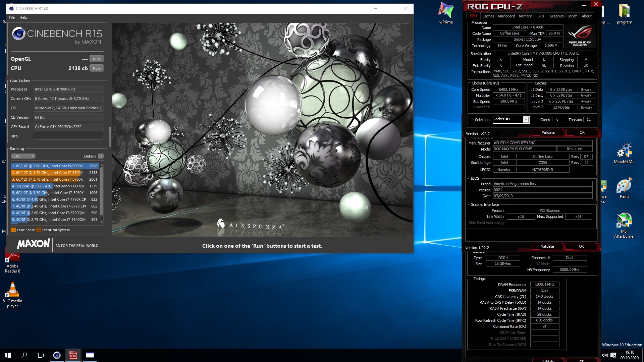The width and height of the screenshot is (644, 362).
Task: Select ranking row i7-3720QM
Action: coord(54,213)
